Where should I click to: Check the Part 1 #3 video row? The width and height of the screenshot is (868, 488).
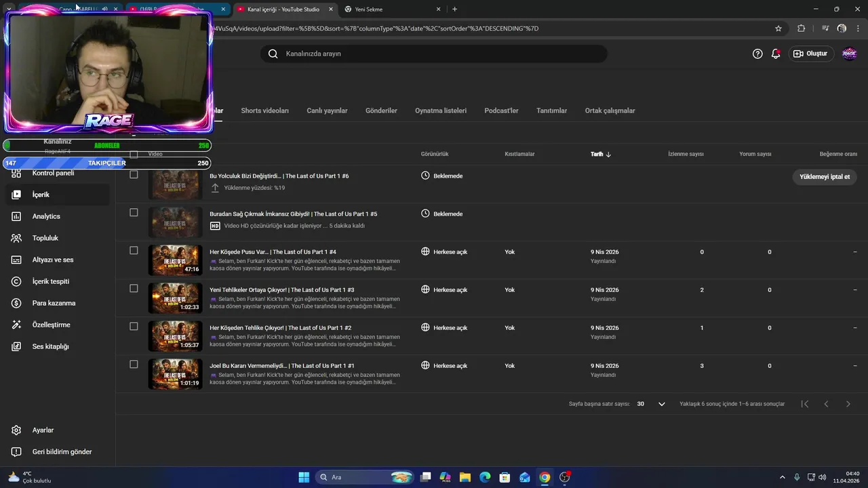(x=134, y=289)
